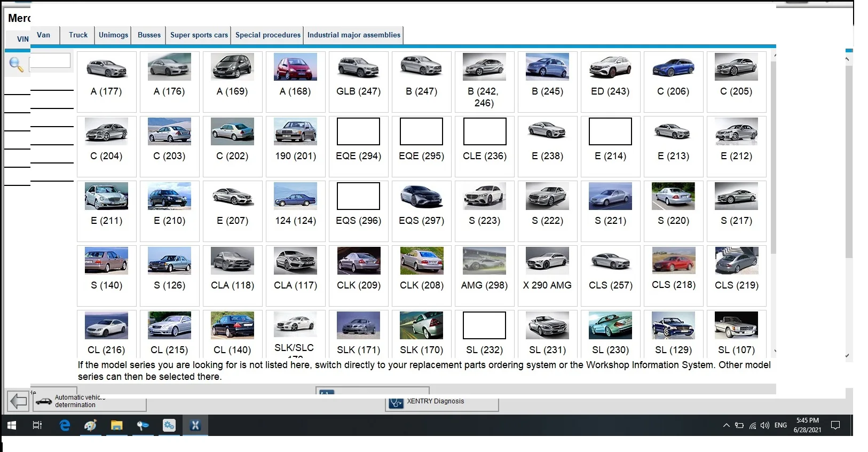Viewport: 868px width, 452px height.
Task: Choose the E (213) model series
Action: tap(674, 146)
